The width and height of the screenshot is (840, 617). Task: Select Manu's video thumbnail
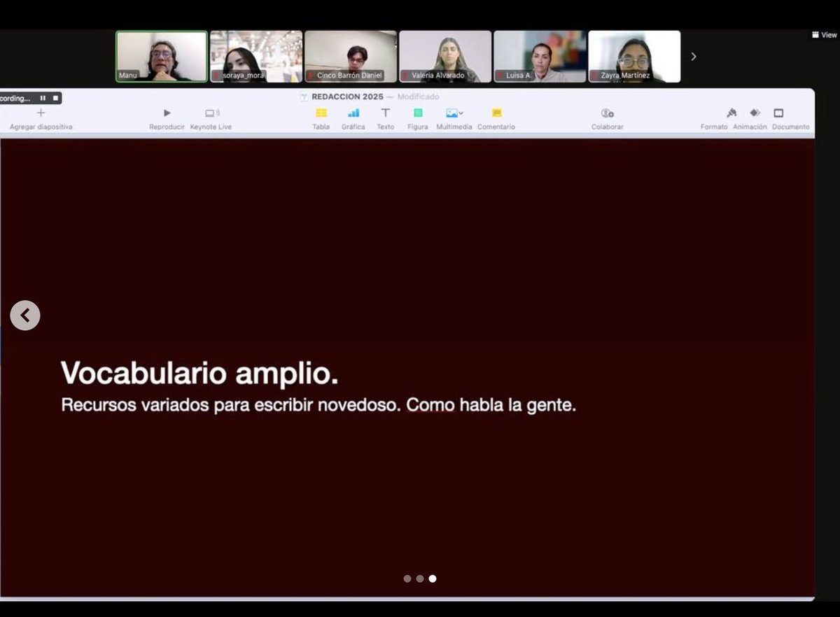(x=162, y=57)
